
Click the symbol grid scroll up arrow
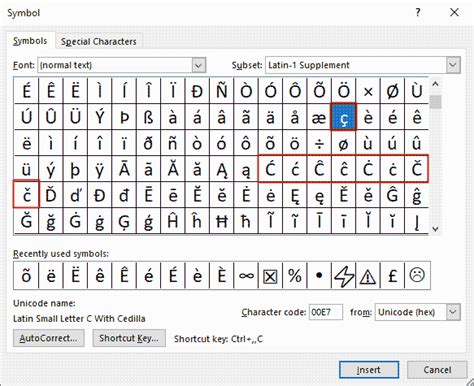coord(435,84)
